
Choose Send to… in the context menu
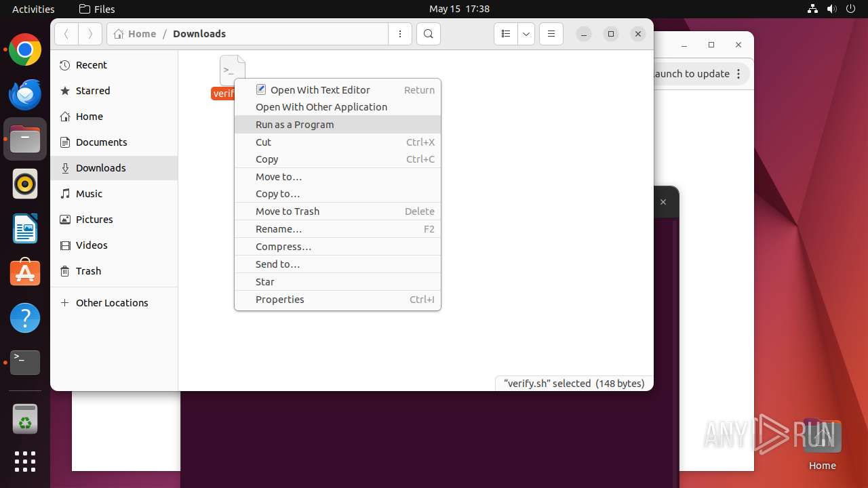point(338,264)
